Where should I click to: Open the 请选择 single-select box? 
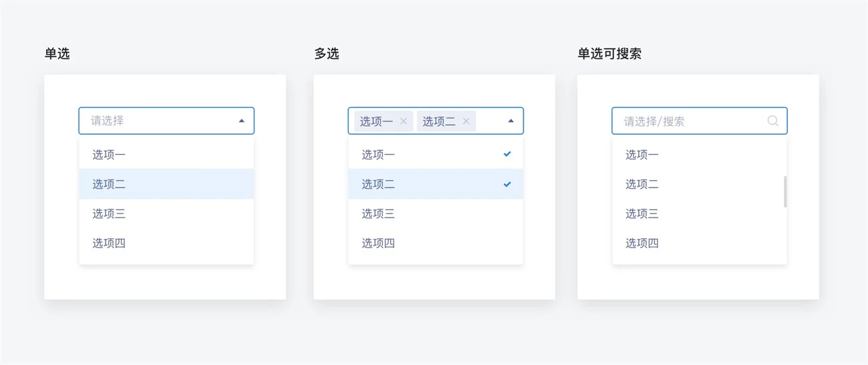[x=160, y=121]
